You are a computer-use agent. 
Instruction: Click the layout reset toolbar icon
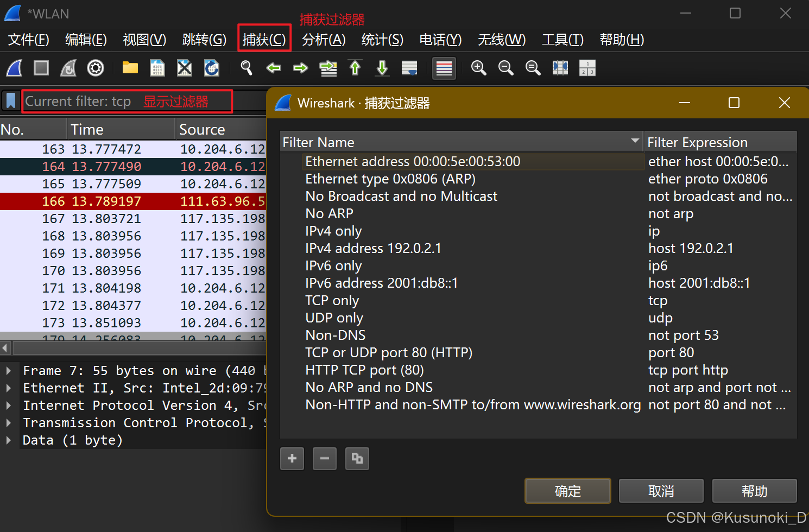tap(587, 68)
